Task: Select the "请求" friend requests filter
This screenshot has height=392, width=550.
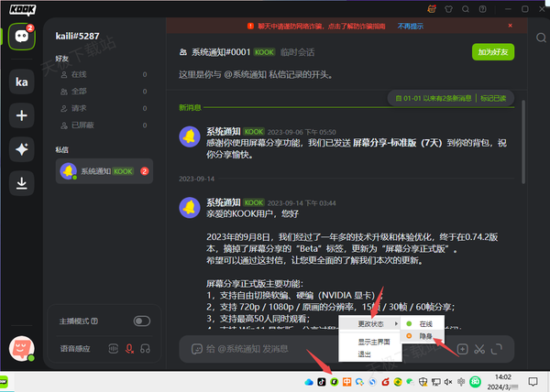Action: point(104,108)
